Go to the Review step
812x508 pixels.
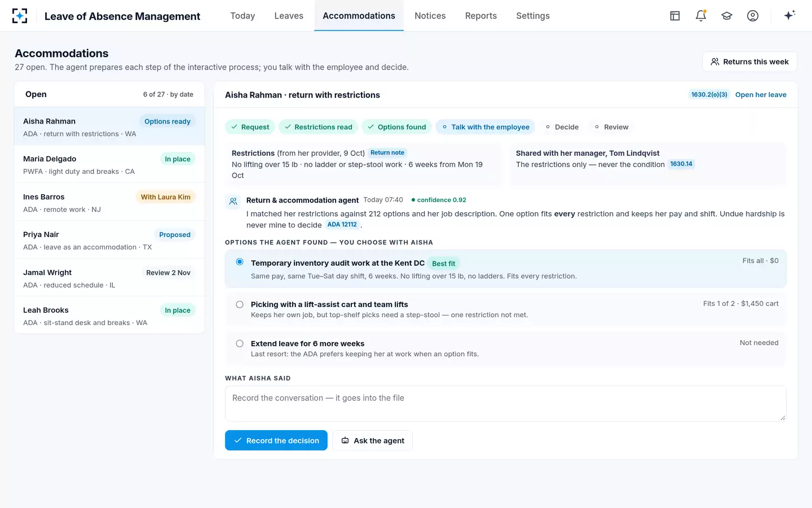(611, 127)
